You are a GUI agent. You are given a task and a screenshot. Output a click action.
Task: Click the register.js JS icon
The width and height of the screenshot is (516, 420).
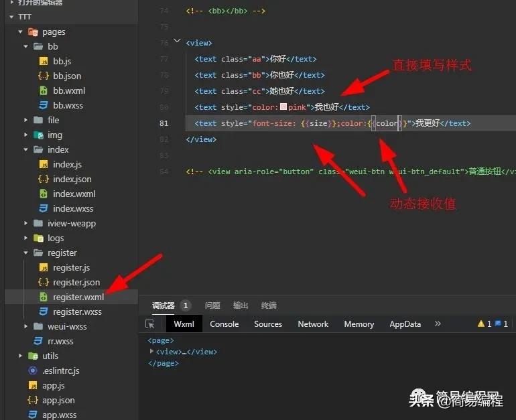[44, 267]
